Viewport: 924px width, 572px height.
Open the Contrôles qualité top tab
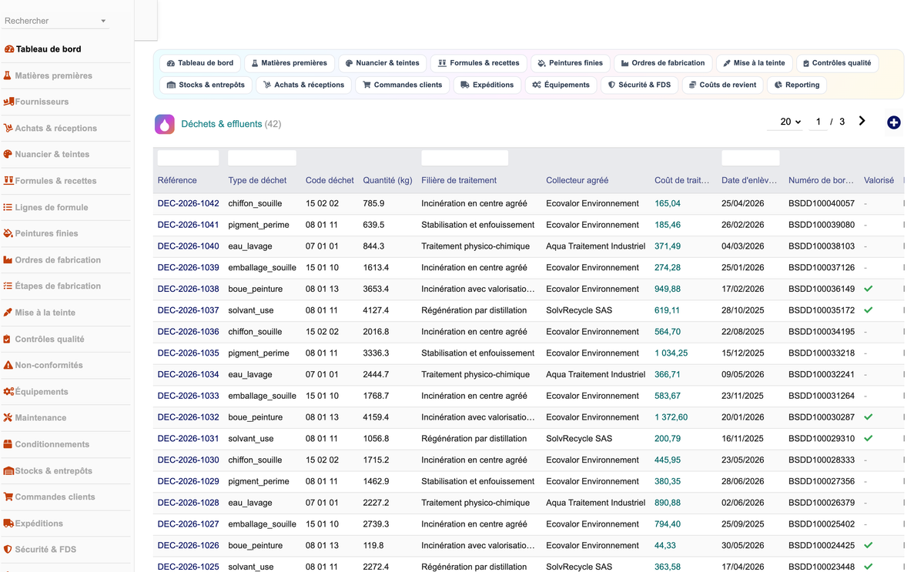click(838, 63)
